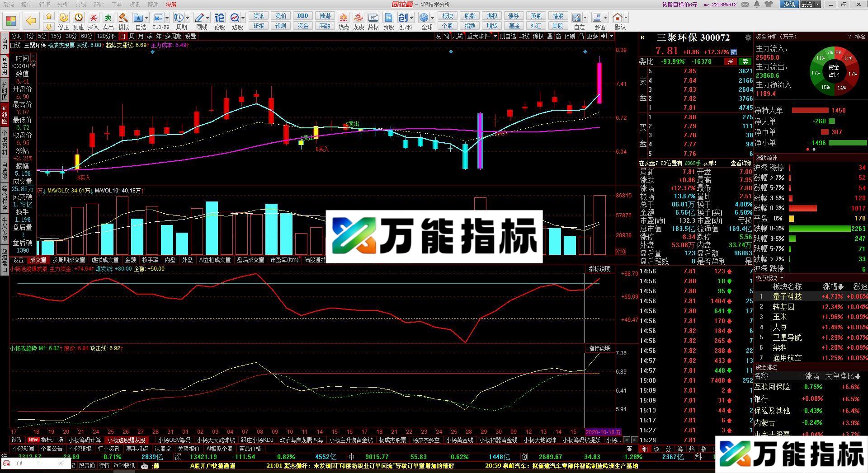
Task: Toggle the padlock lock icon in chart bar
Action: pyautogui.click(x=581, y=36)
